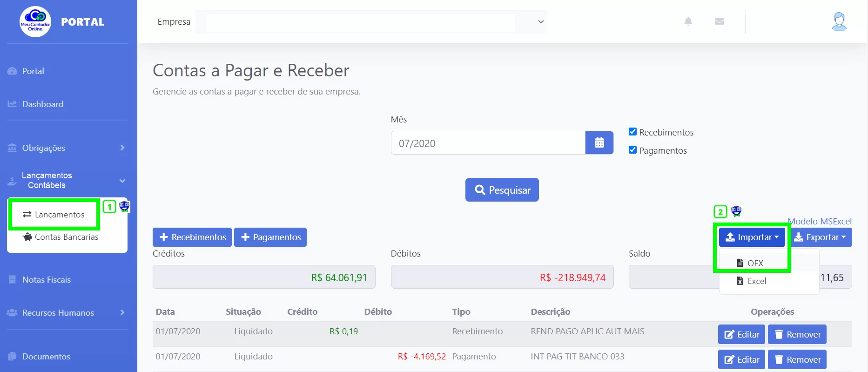Screen dimensions: 868x372
Task: Click the Pesquisar search button
Action: pyautogui.click(x=502, y=190)
